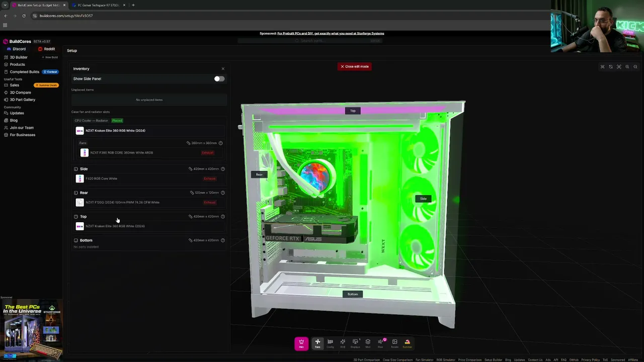Click the help icon in the Top slot row
This screenshot has height=362, width=644.
[x=223, y=217]
